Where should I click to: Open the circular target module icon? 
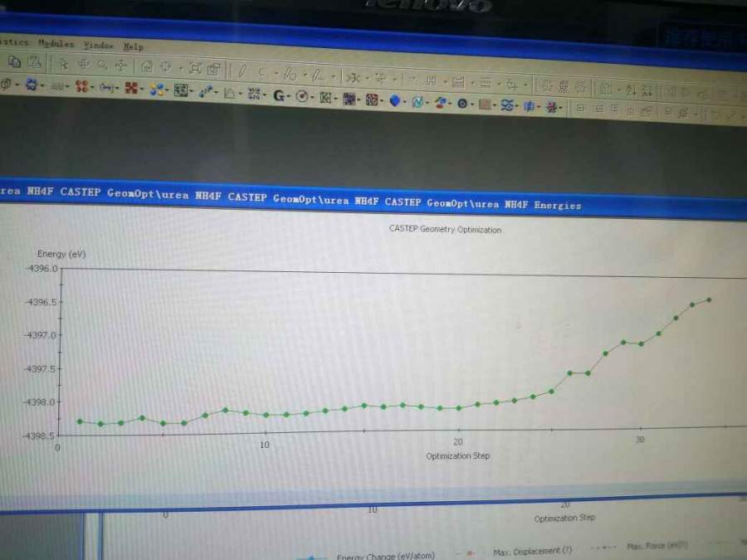301,96
